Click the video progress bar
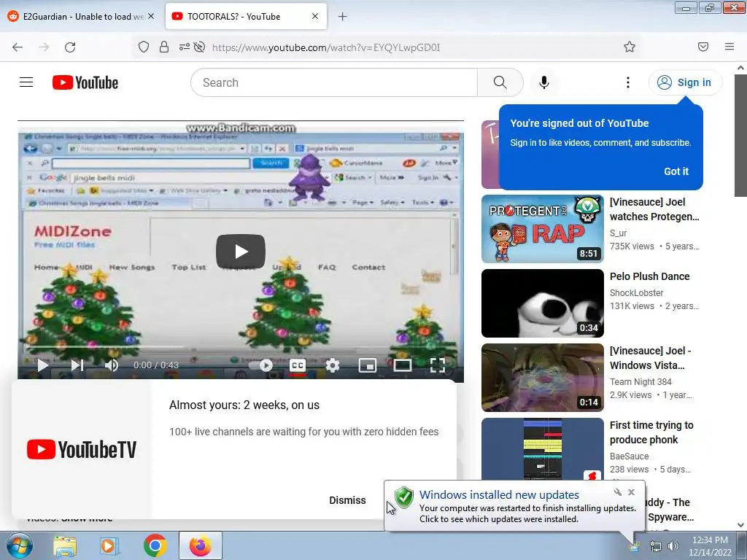Image resolution: width=747 pixels, height=560 pixels. [241, 347]
